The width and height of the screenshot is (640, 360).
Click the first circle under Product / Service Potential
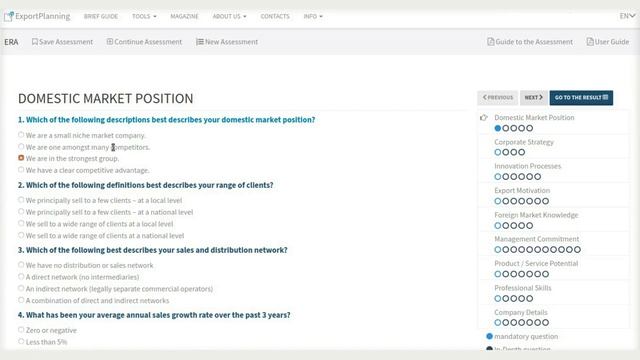pos(498,274)
